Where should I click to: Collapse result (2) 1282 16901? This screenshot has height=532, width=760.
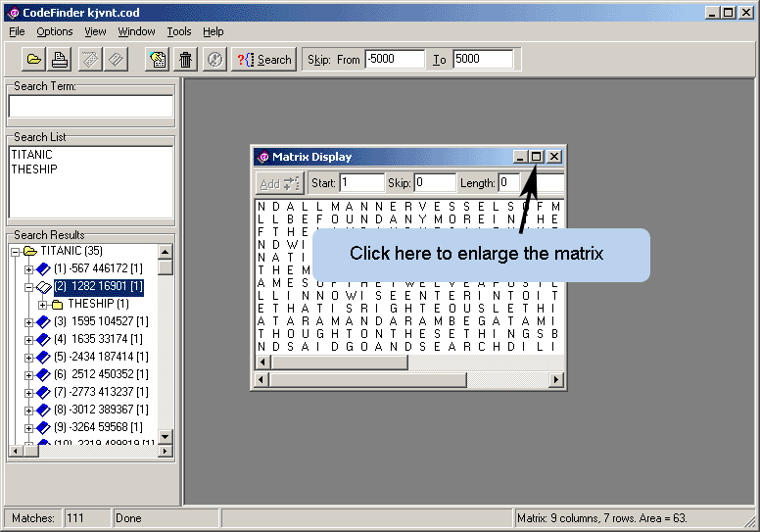tap(28, 287)
